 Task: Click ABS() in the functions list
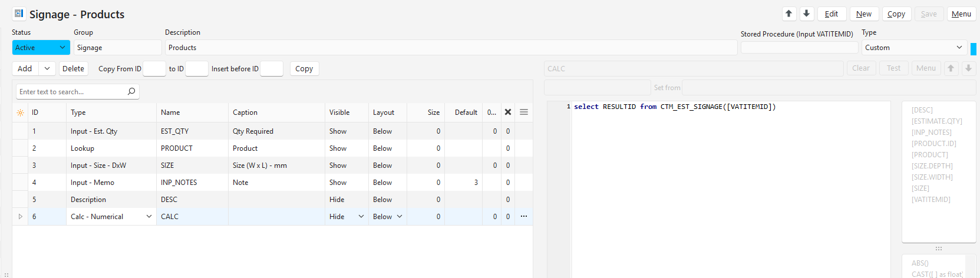click(x=920, y=263)
